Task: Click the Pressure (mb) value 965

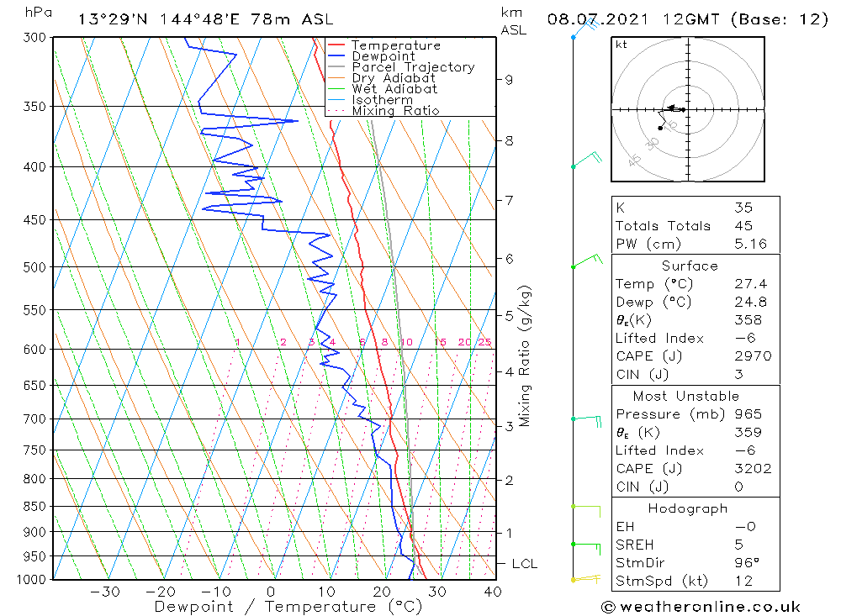Action: 748,414
